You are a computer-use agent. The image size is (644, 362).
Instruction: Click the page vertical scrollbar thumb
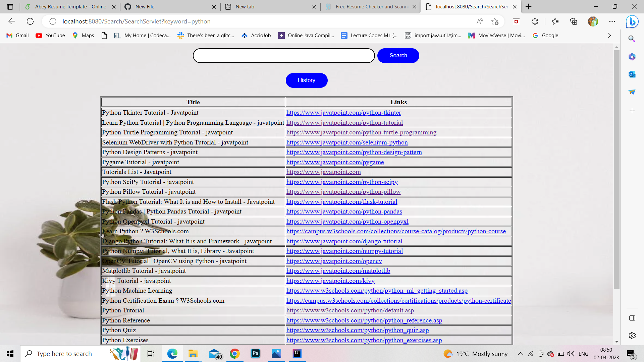[616, 169]
